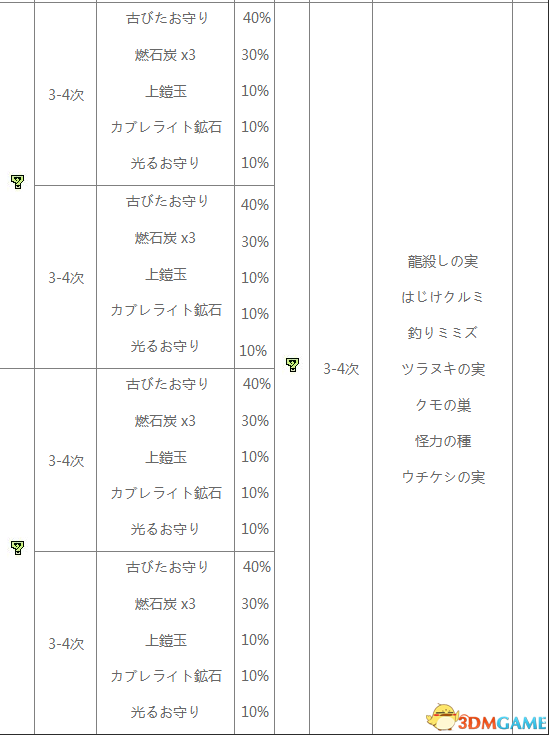This screenshot has width=551, height=736.
Task: Click the gathering icon beside the 龍殺しの実 list
Action: [292, 365]
